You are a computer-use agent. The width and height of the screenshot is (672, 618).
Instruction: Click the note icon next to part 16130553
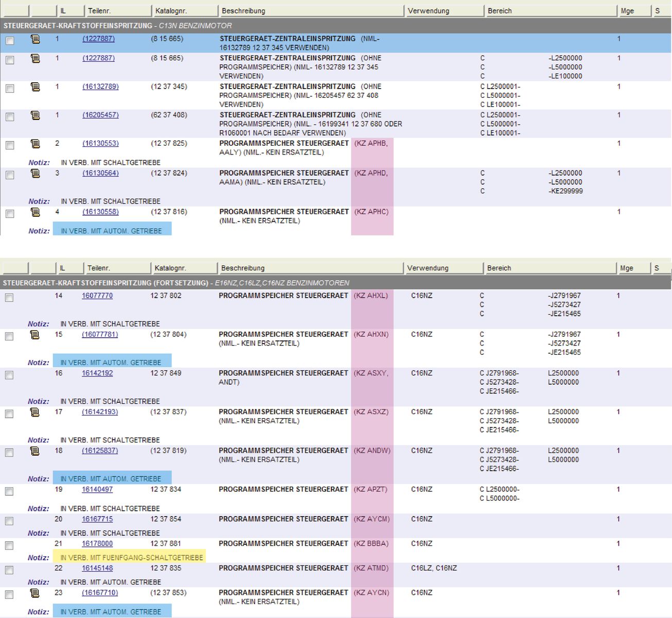(x=35, y=143)
